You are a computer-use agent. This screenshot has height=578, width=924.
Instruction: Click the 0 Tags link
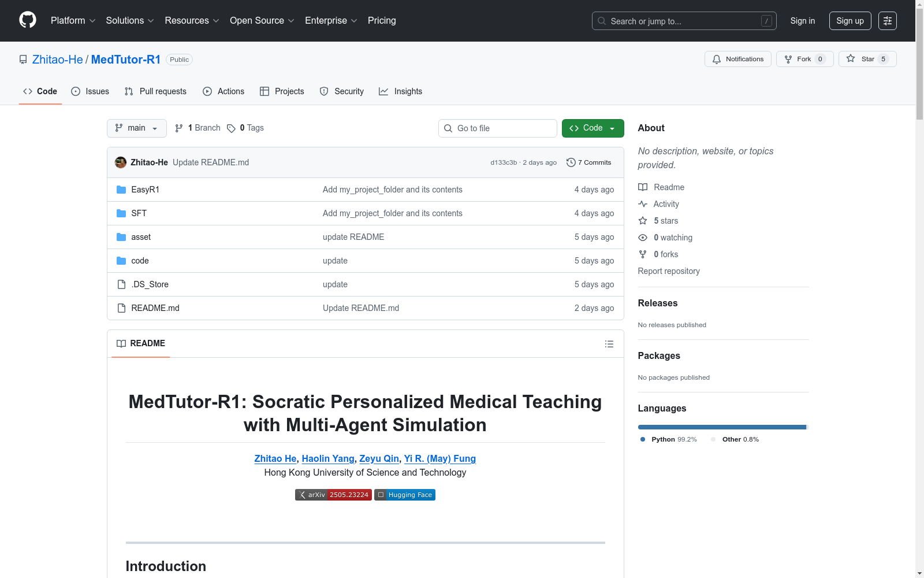(245, 128)
